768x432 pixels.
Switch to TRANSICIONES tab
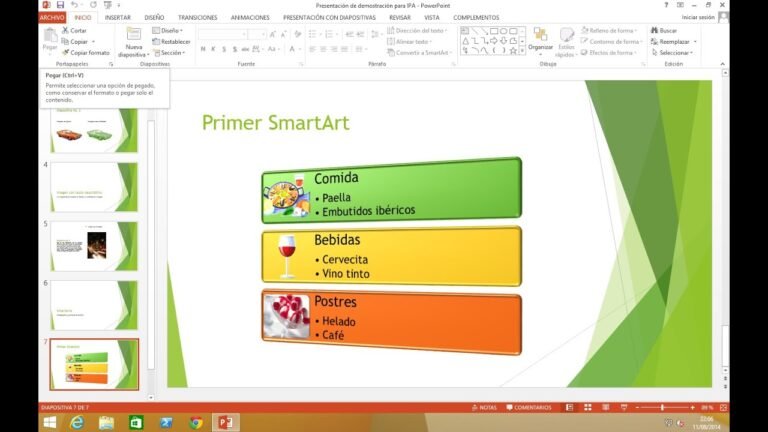click(197, 17)
